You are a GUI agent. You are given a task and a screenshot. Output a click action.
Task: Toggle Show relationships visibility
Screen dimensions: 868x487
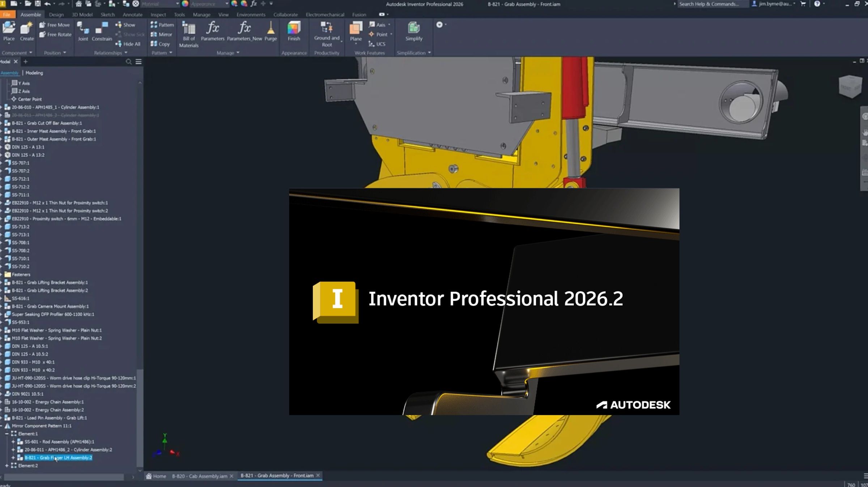point(127,25)
